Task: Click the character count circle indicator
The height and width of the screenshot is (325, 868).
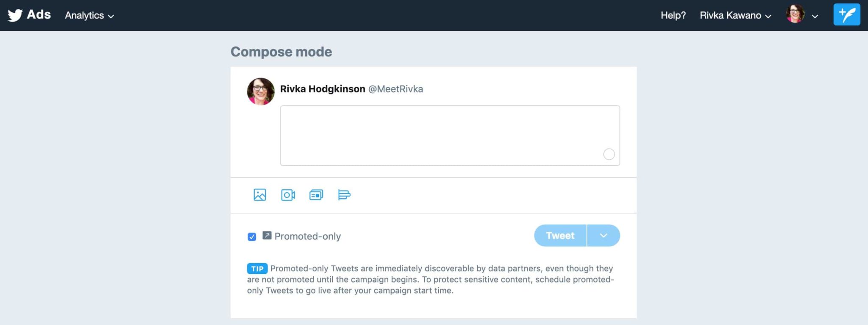Action: pyautogui.click(x=609, y=154)
